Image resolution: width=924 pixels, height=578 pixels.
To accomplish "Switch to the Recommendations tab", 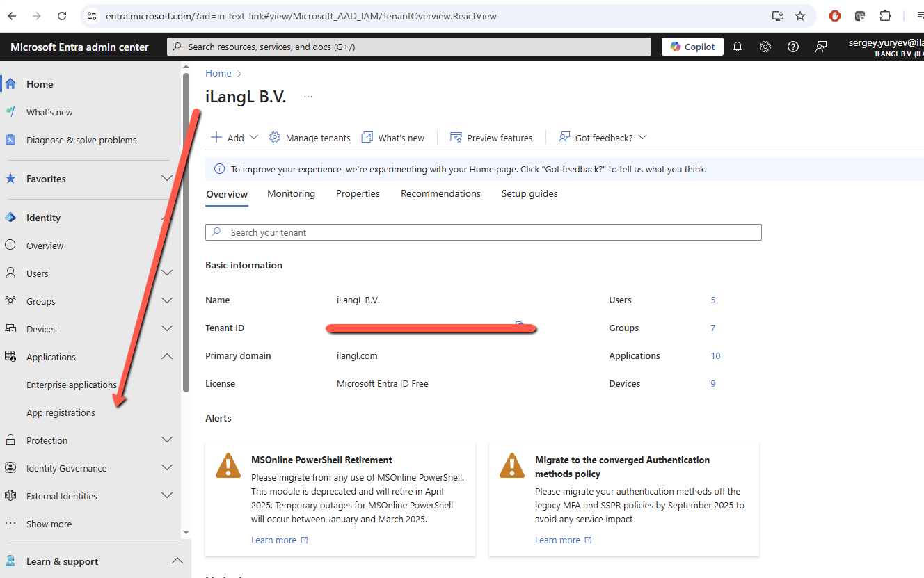I will [x=440, y=194].
